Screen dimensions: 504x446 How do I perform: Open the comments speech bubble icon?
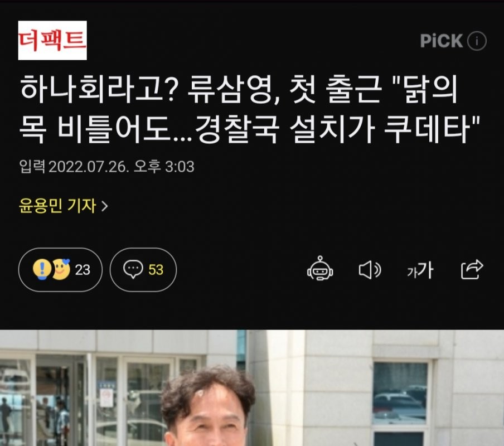[x=133, y=269]
